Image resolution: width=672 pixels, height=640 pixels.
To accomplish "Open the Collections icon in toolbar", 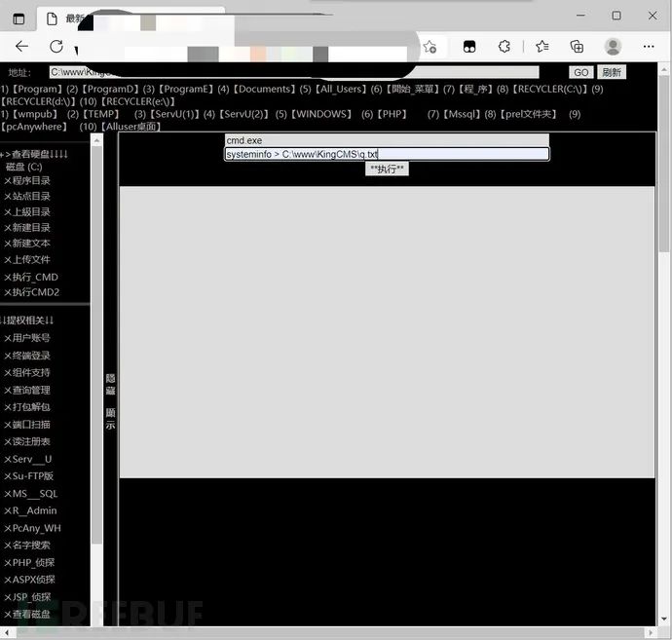I will pos(577,46).
